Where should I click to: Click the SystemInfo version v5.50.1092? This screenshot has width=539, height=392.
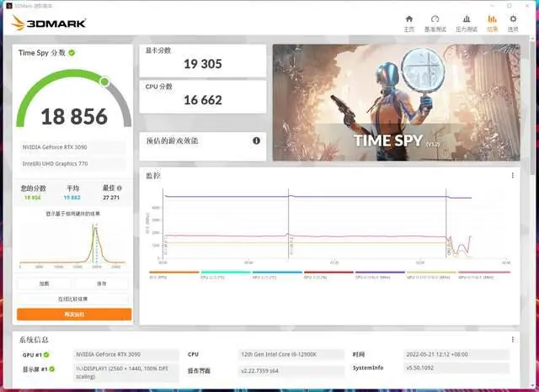pos(456,368)
